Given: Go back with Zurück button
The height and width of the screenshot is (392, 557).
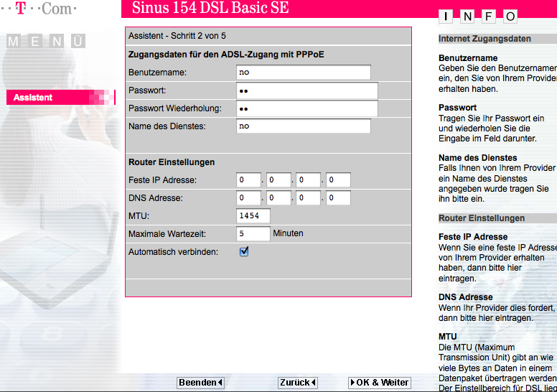Looking at the screenshot, I should pyautogui.click(x=297, y=383).
